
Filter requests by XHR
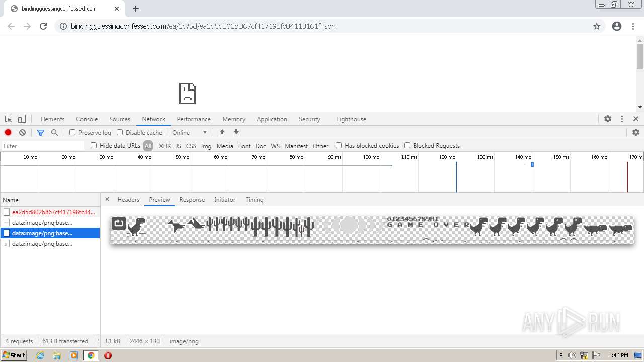tap(165, 146)
